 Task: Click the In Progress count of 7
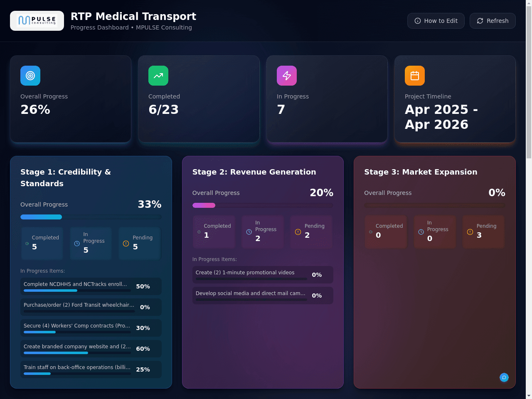click(x=281, y=109)
